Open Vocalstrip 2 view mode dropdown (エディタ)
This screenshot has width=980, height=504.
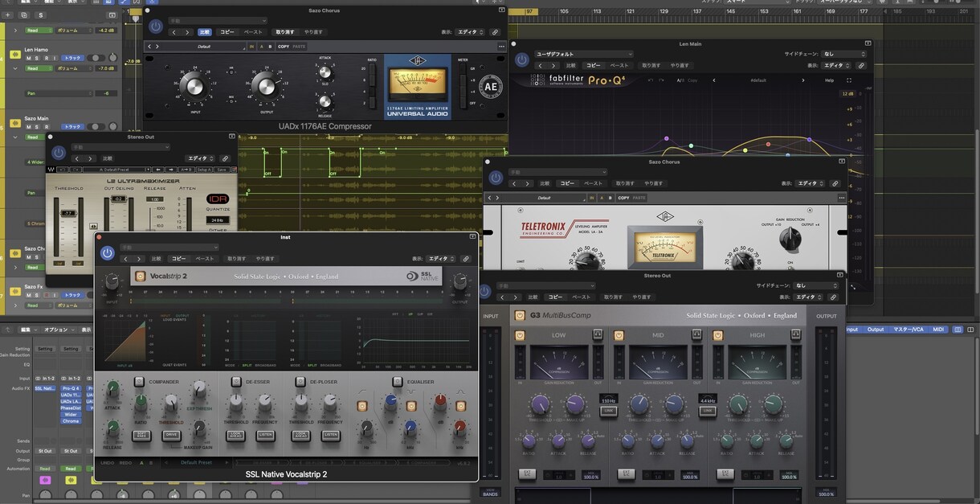440,259
